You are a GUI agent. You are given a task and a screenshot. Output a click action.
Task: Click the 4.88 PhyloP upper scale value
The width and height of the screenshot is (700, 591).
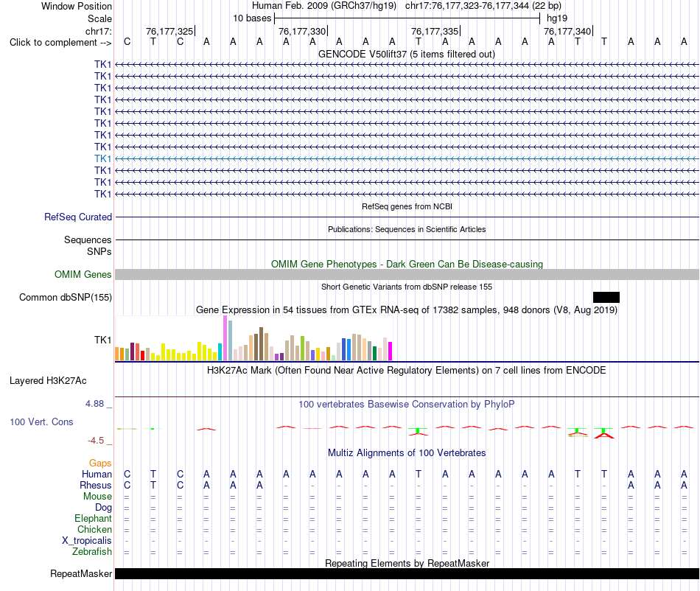pyautogui.click(x=94, y=404)
